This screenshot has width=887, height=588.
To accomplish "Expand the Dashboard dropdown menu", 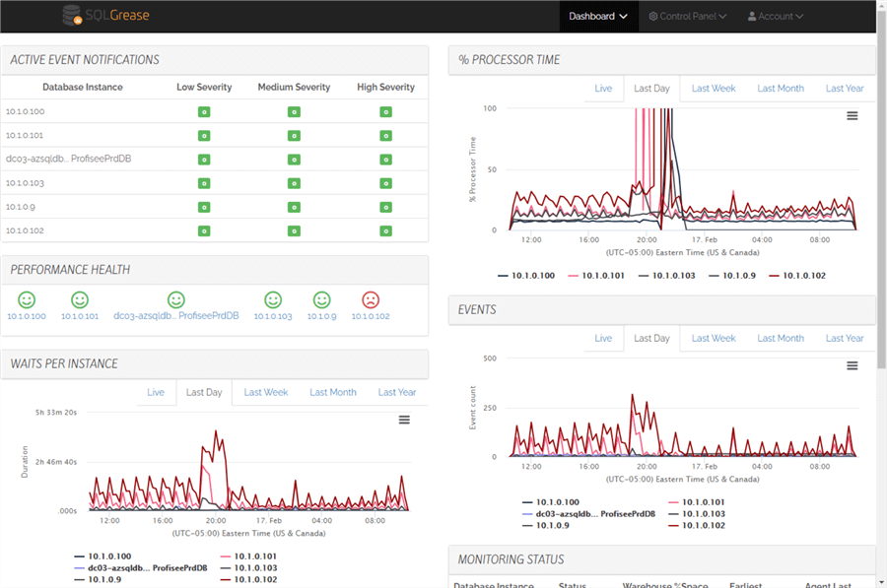I will click(598, 16).
